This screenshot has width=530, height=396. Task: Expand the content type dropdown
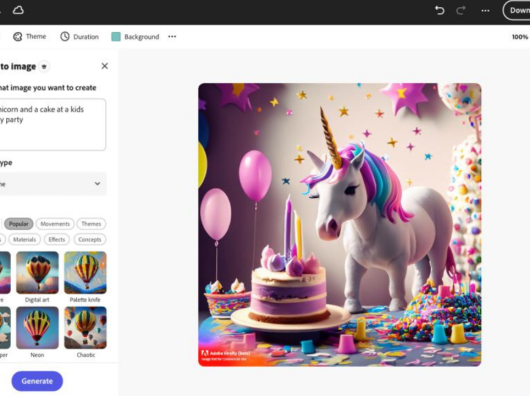tap(52, 183)
